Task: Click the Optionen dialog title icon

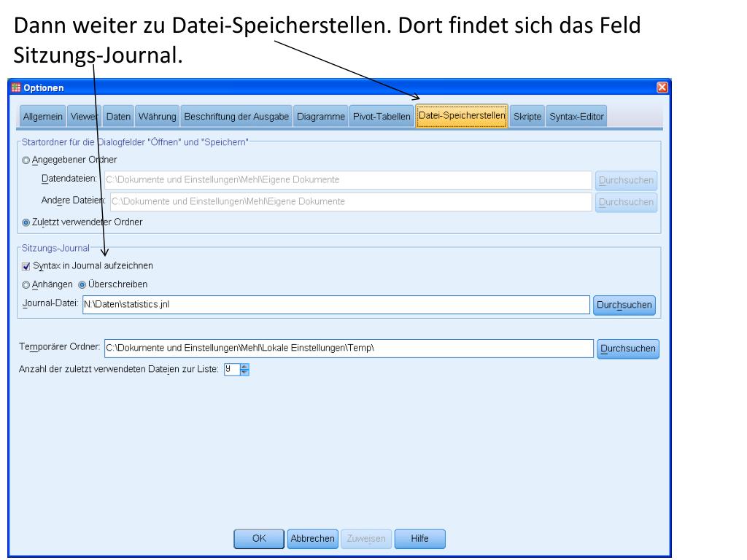Action: [16, 87]
